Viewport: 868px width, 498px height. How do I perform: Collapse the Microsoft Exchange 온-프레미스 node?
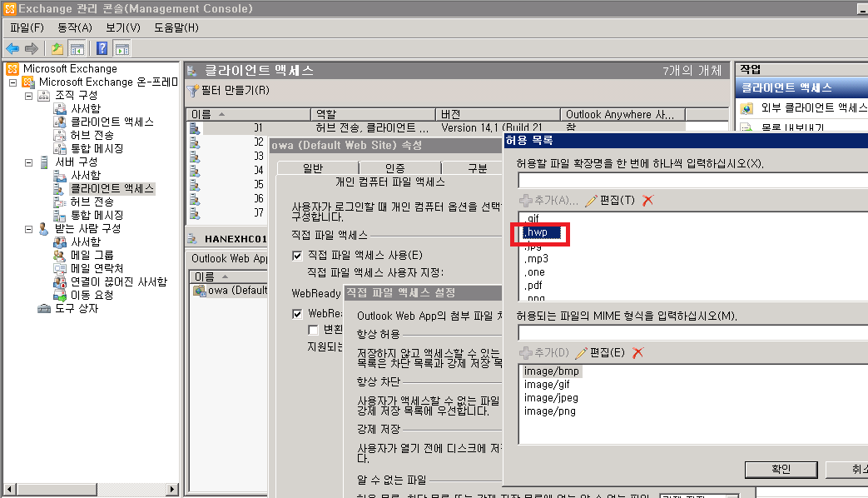[x=12, y=82]
